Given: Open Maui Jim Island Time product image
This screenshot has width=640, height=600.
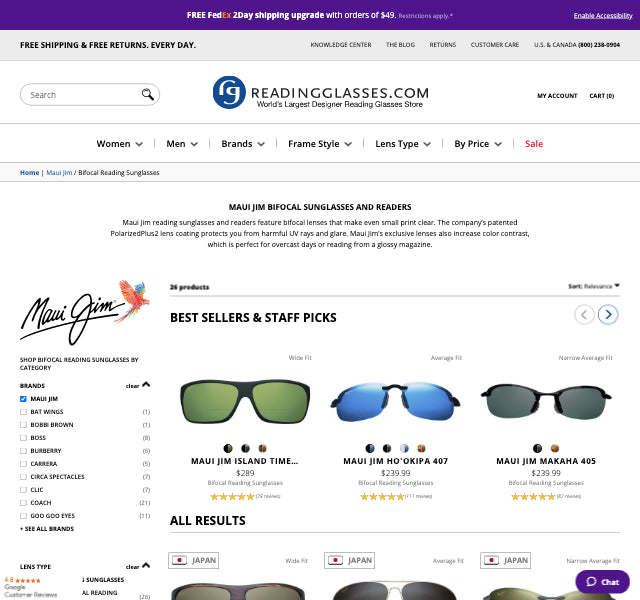Looking at the screenshot, I should (x=245, y=402).
